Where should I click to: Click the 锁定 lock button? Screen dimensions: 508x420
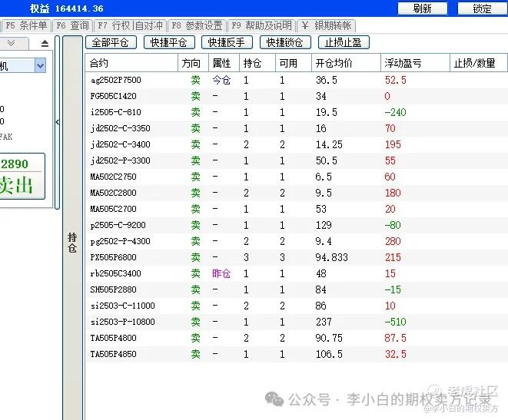[x=482, y=8]
